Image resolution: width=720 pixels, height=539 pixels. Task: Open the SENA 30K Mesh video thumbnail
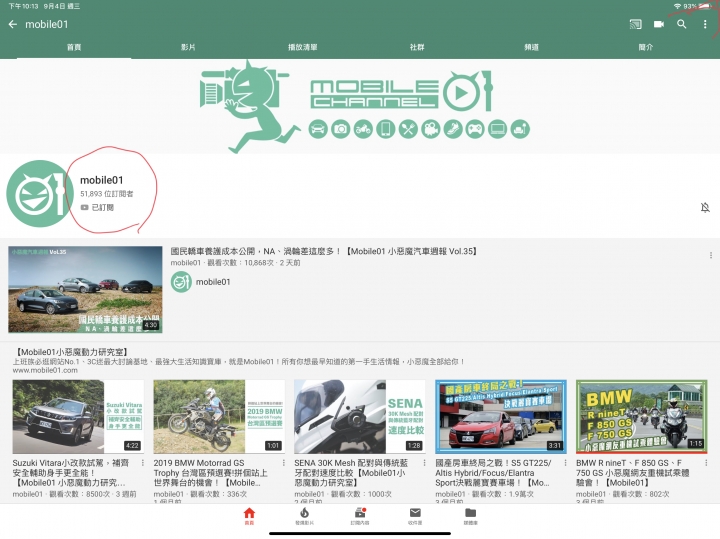pyautogui.click(x=360, y=416)
